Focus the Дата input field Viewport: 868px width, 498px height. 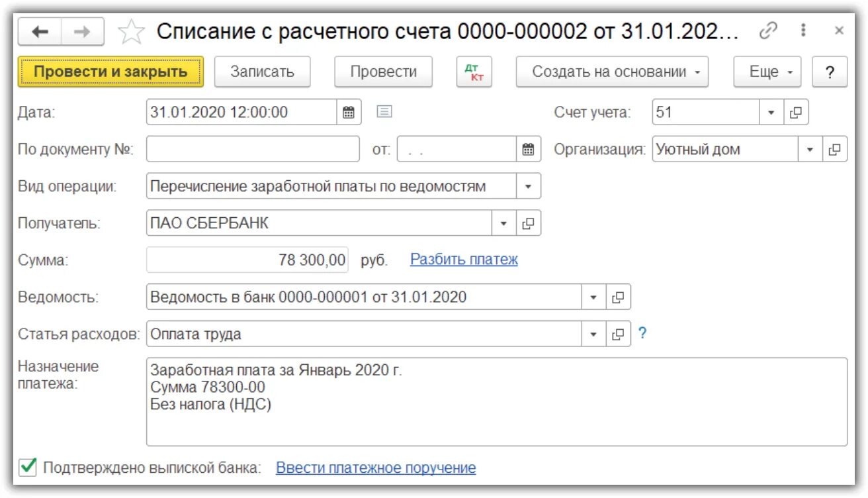(241, 113)
